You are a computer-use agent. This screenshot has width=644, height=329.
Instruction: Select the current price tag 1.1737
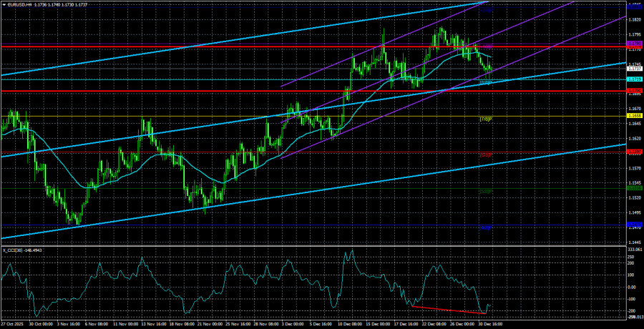point(634,69)
